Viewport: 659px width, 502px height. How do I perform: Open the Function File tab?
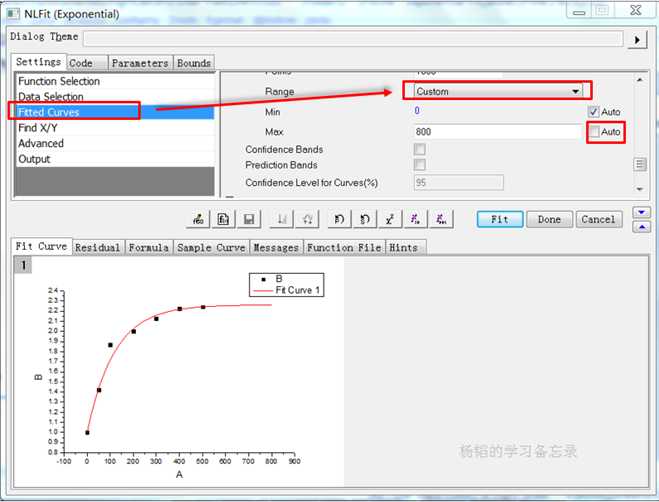pos(344,247)
